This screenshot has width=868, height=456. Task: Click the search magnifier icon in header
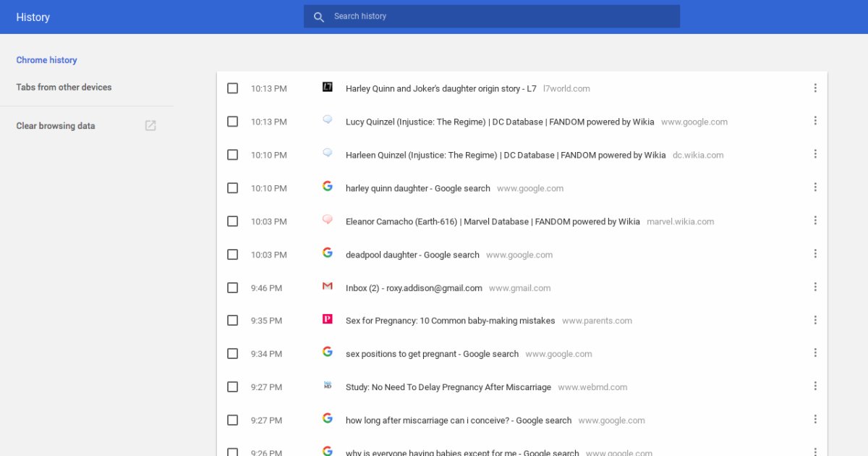pyautogui.click(x=319, y=17)
